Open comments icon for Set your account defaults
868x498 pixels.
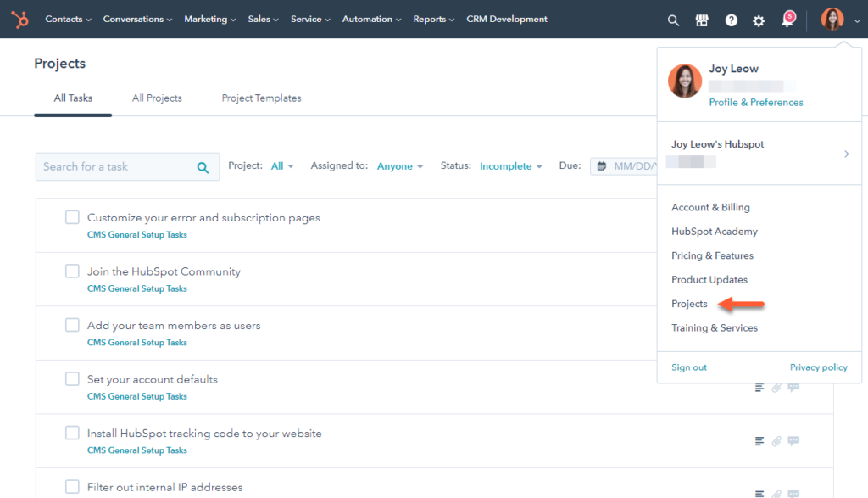[793, 388]
